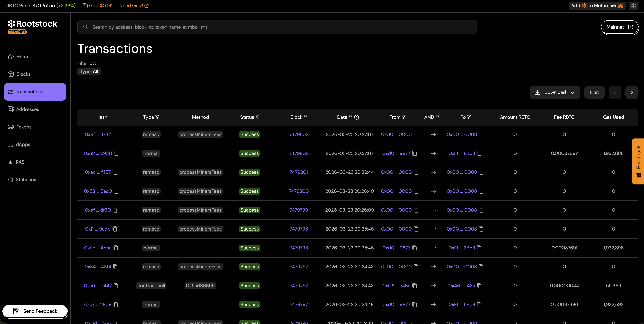The width and height of the screenshot is (644, 324).
Task: Toggle the Type column filter
Action: (x=157, y=117)
